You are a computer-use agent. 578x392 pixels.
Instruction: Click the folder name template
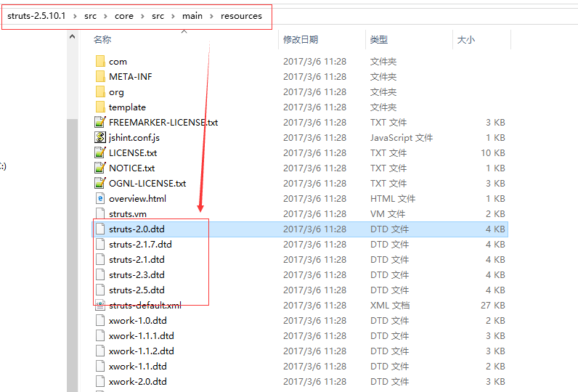[127, 107]
